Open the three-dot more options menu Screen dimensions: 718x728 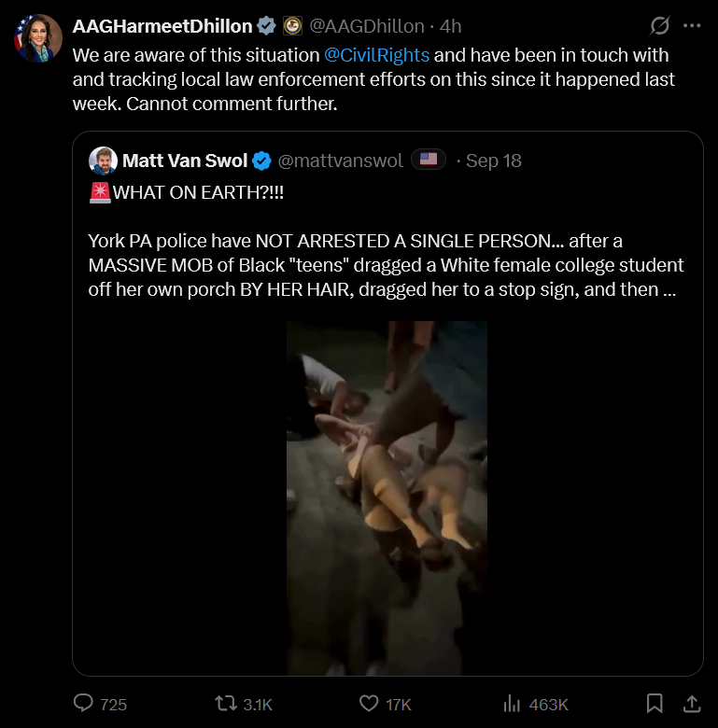point(692,25)
